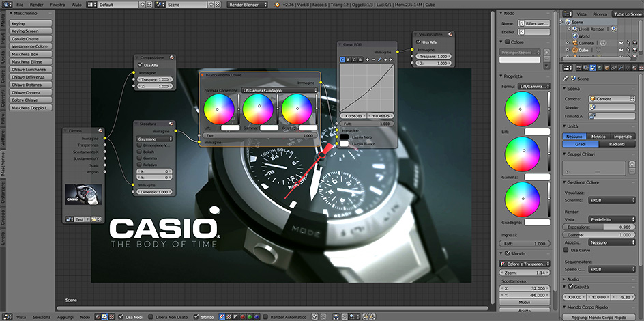
Task: Open the Object properties cube icon
Action: pos(607,68)
